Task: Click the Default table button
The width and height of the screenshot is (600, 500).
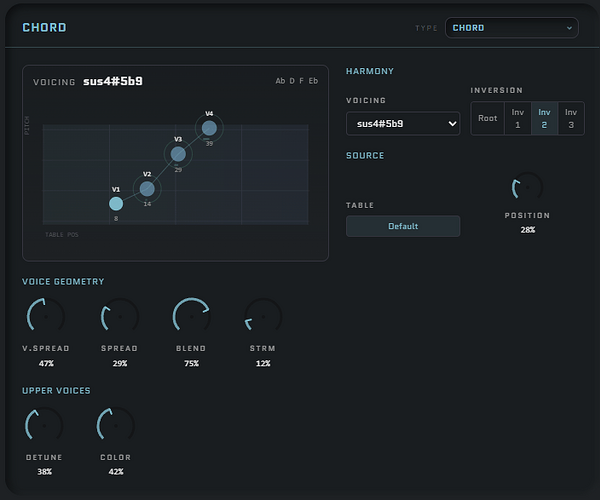Action: pyautogui.click(x=403, y=226)
